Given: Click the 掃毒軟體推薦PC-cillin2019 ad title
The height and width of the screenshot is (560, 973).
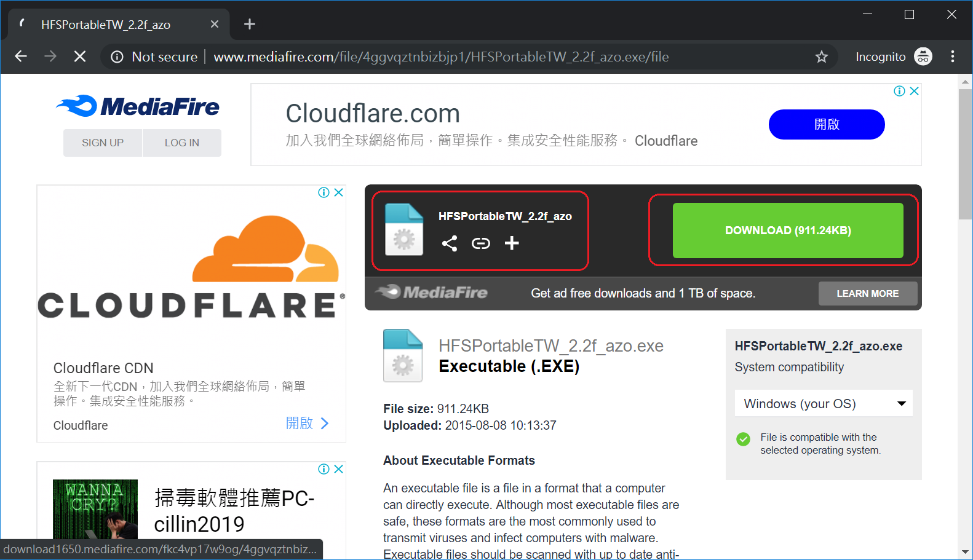Looking at the screenshot, I should click(x=234, y=511).
